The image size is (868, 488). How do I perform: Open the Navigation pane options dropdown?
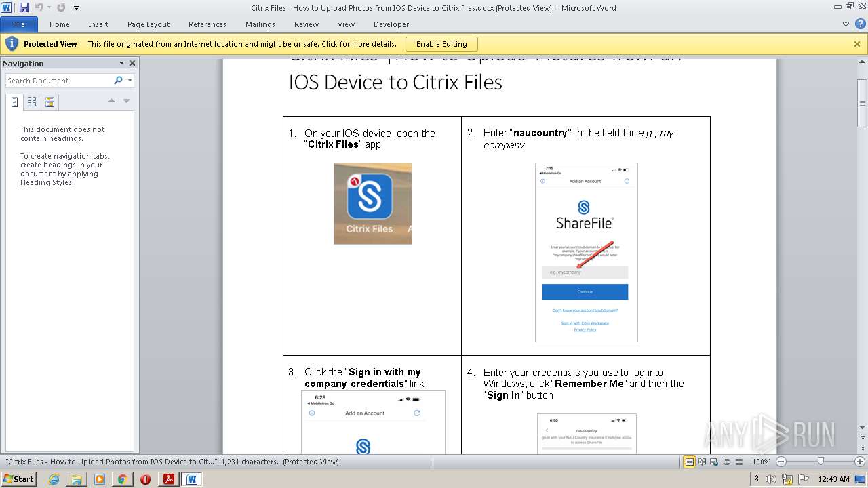tap(122, 63)
